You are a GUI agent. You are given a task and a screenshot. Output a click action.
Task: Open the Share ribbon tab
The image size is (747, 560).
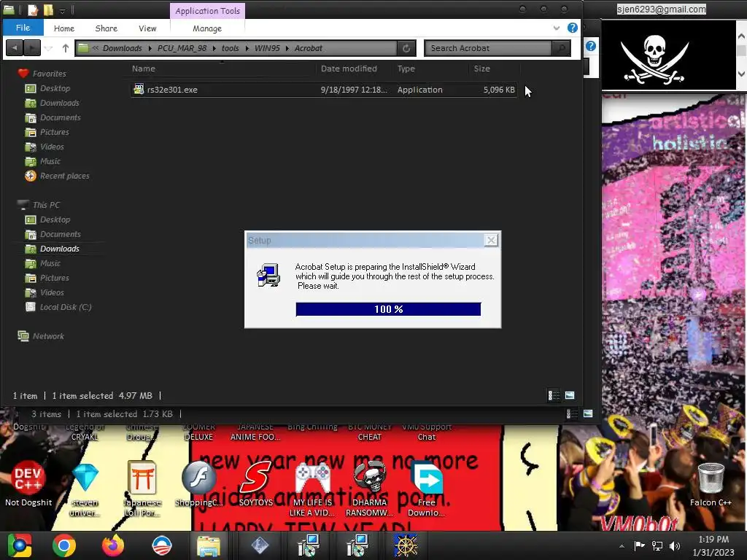(x=107, y=28)
